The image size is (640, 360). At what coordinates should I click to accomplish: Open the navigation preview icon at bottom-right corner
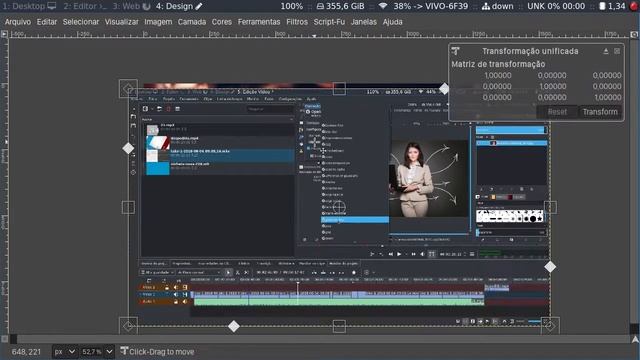pos(635,339)
